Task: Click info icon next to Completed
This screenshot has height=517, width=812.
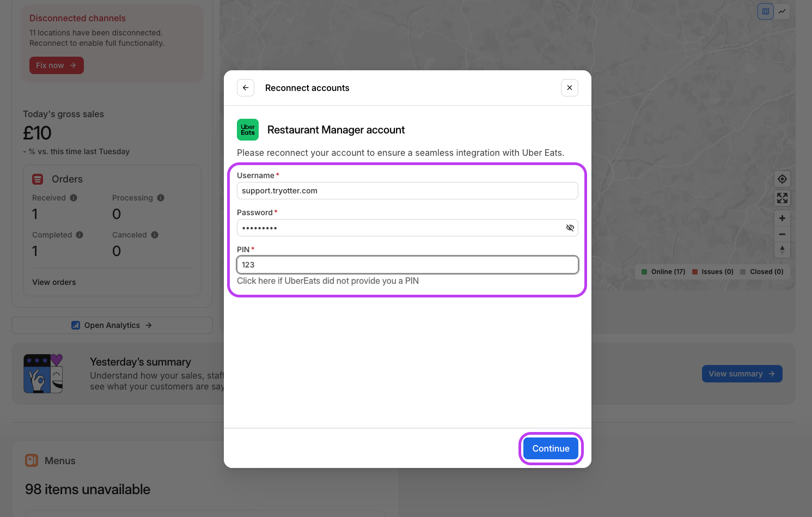Action: coord(80,235)
